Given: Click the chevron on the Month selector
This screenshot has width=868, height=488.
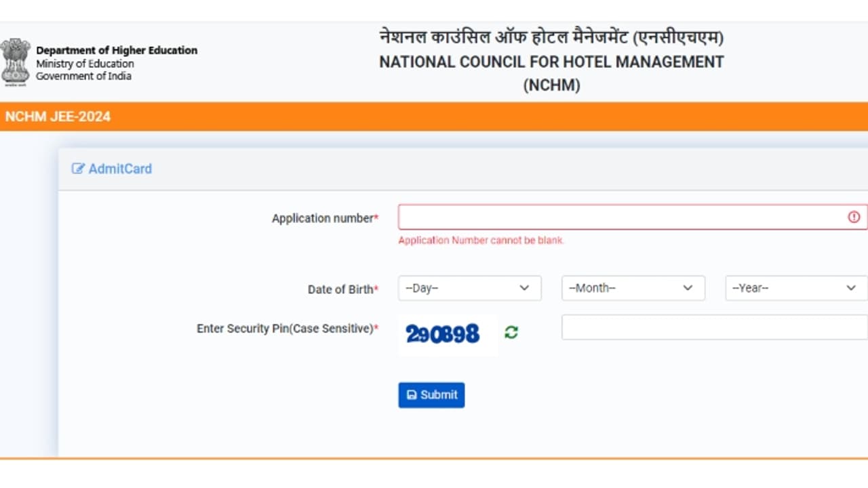Looking at the screenshot, I should point(688,287).
